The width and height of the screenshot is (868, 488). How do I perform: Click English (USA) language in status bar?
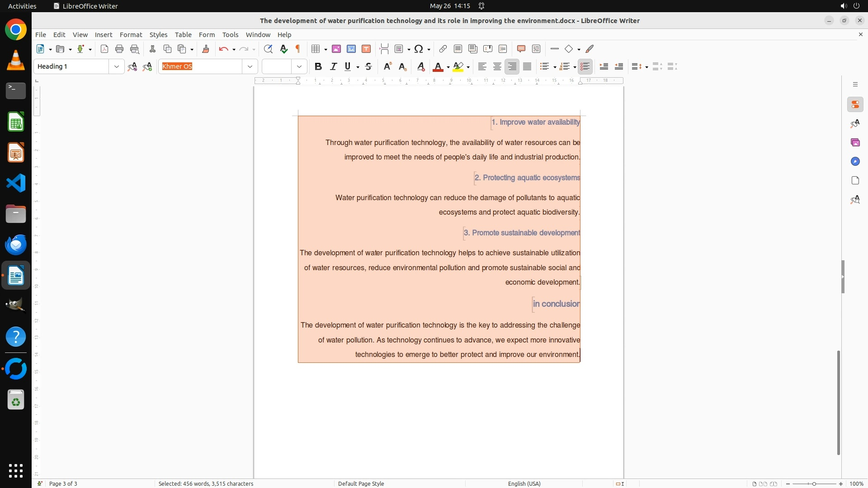524,483
